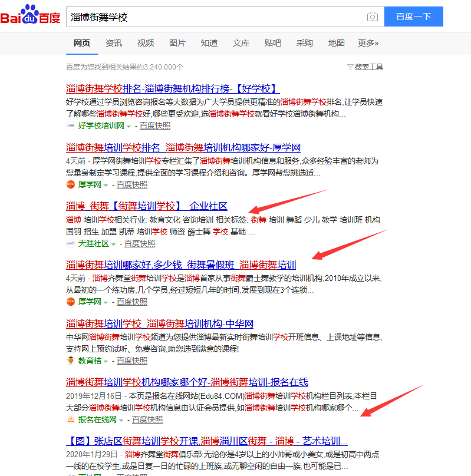The image size is (471, 476).
Task: Click 厚学网 favicon under fourth result
Action: point(71,302)
